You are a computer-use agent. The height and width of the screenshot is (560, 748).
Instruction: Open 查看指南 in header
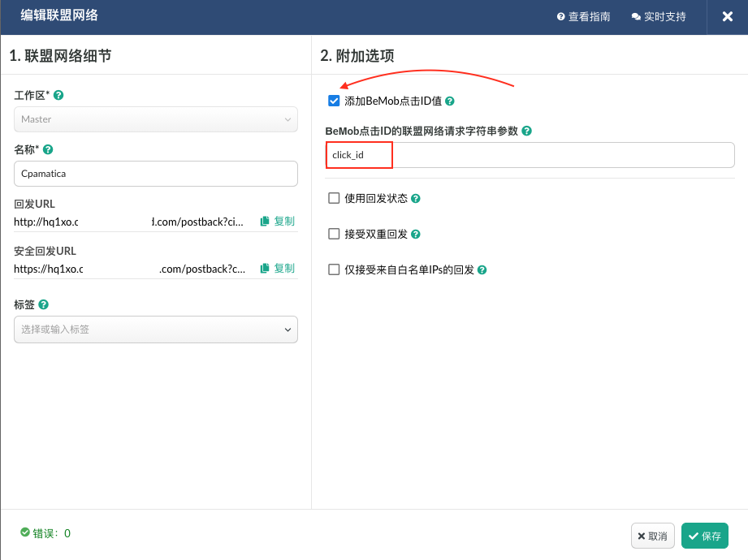pos(583,17)
